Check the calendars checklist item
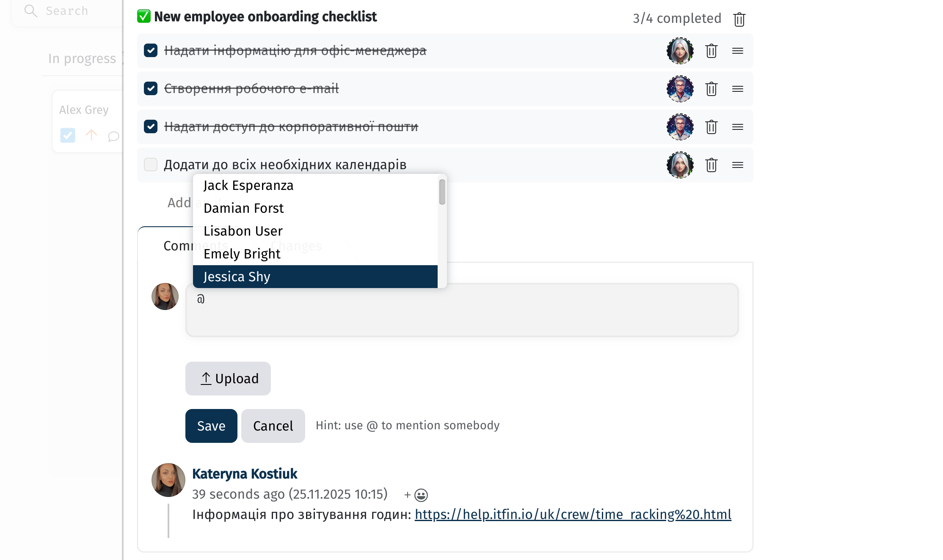Viewport: 943px width, 560px height. 151,165
